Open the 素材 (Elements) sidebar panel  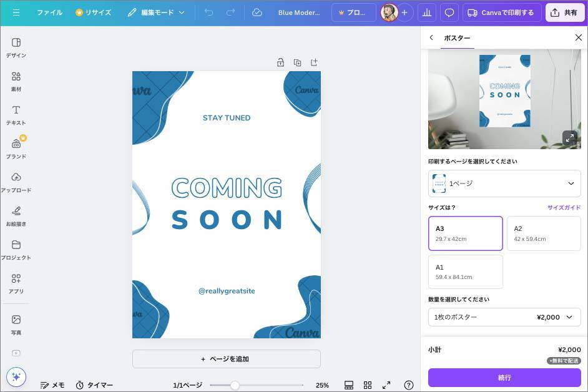(x=16, y=81)
